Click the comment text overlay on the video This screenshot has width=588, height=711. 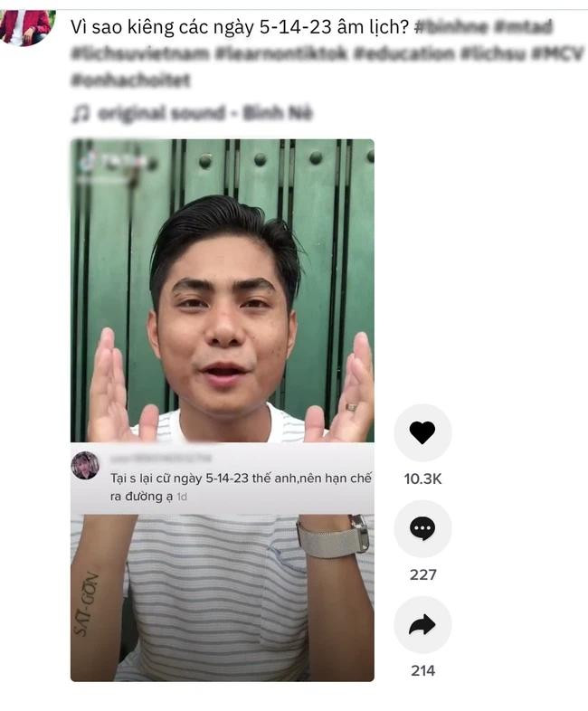click(x=242, y=487)
